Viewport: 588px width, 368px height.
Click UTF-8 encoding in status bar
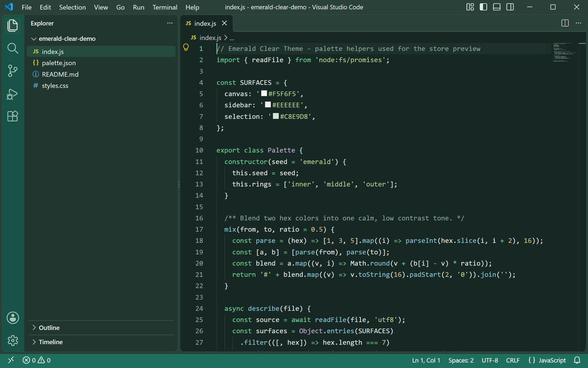click(490, 360)
